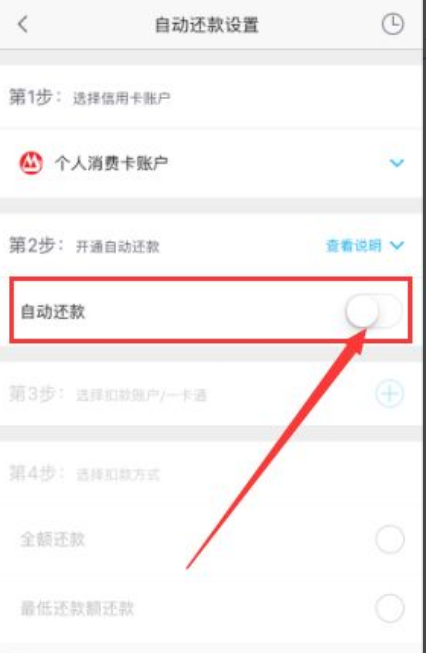Tap the 自动还款 label in highlighted row
This screenshot has width=426, height=653.
tap(53, 311)
